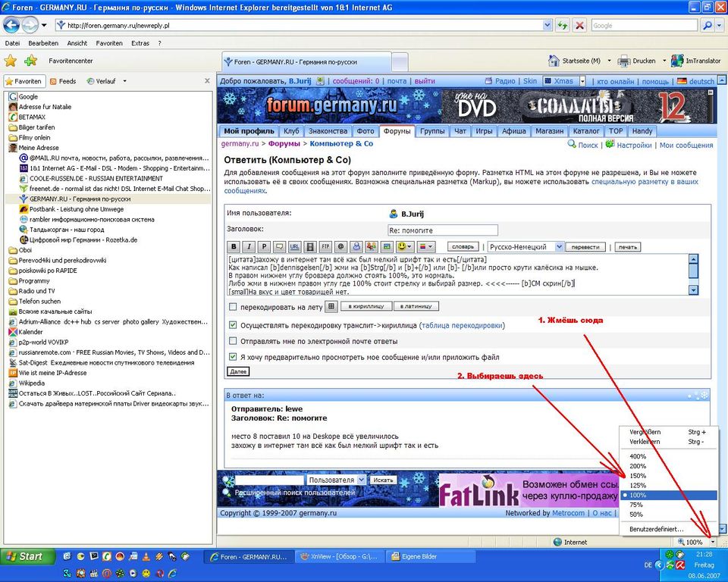Uncheck translit to Cyrillic conversion checkbox
This screenshot has width=728, height=582.
point(233,325)
